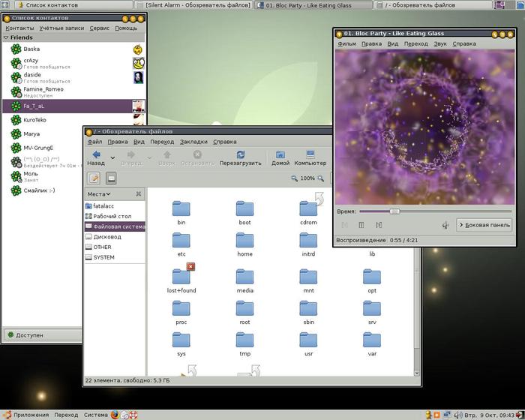This screenshot has width=525, height=420.
Task: Collapse the Friends group
Action: (6, 37)
